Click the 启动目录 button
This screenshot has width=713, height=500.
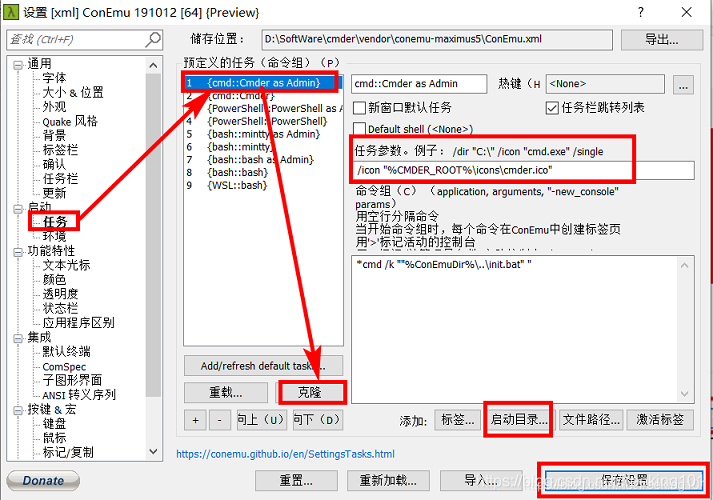(518, 420)
